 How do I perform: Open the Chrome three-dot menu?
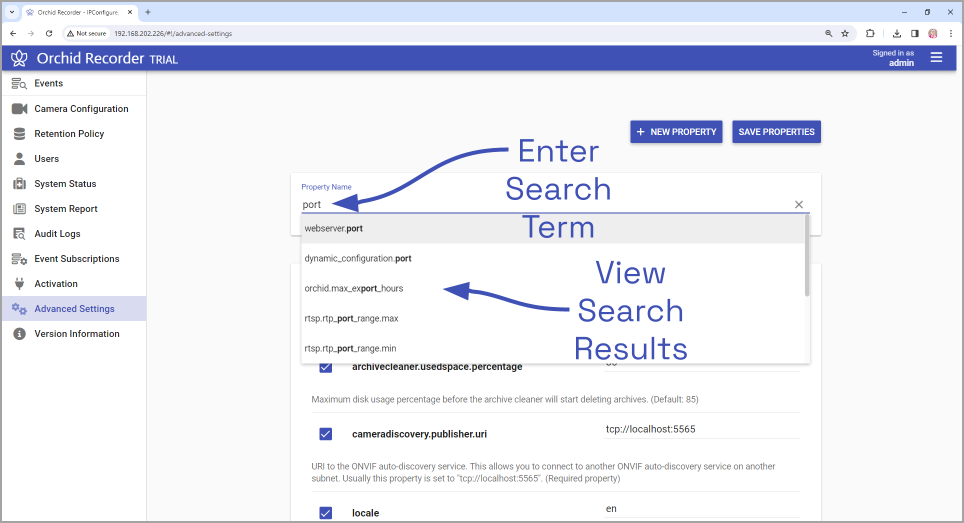[x=950, y=33]
